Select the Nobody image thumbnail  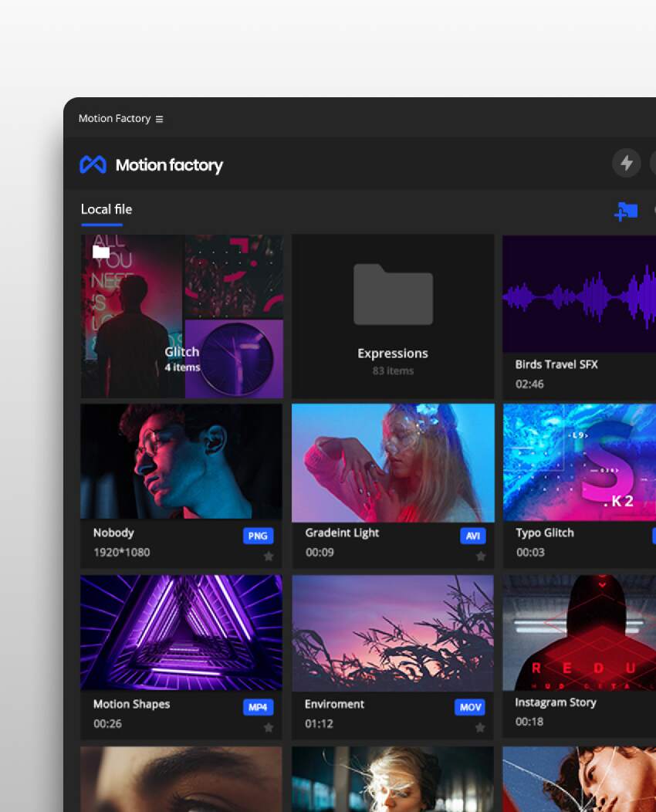pyautogui.click(x=181, y=462)
